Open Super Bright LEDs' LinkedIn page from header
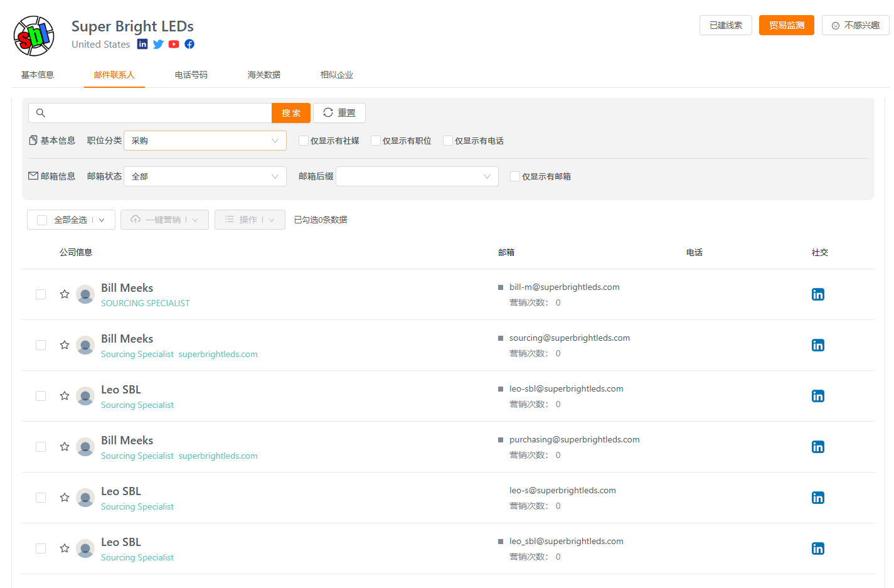The height and width of the screenshot is (588, 894). [142, 44]
